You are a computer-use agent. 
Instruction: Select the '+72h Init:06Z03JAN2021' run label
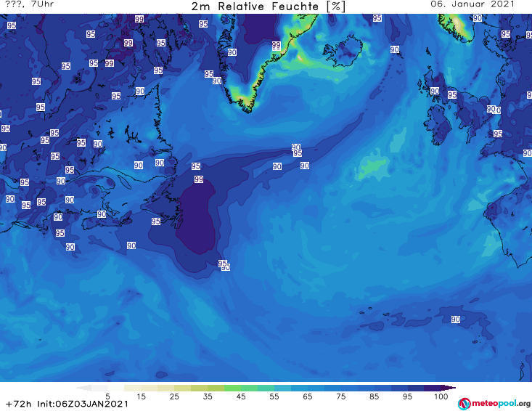click(x=67, y=404)
